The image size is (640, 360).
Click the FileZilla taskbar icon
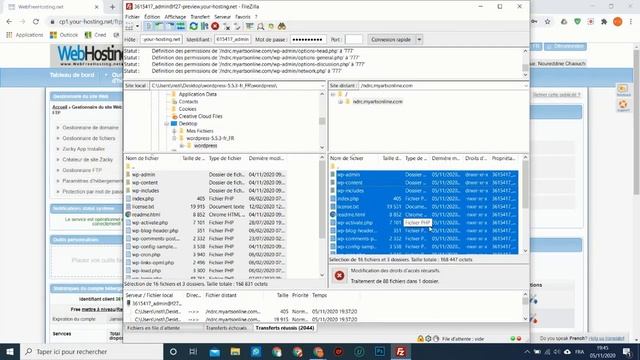click(x=400, y=351)
